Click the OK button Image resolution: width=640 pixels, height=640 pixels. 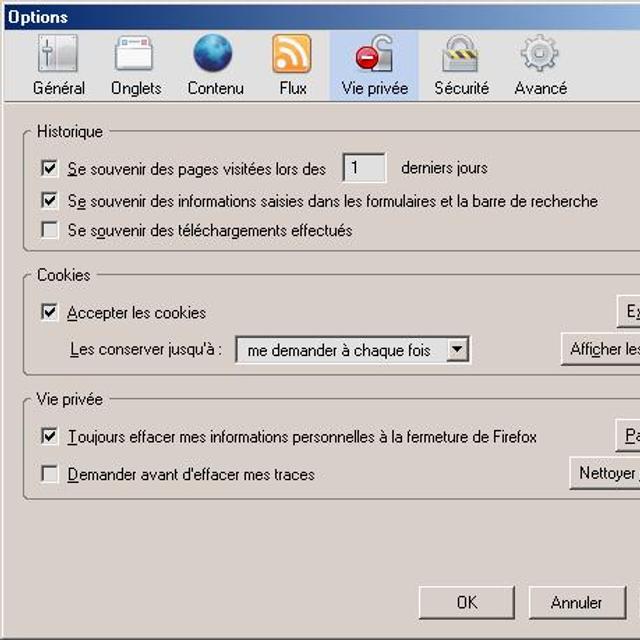pyautogui.click(x=466, y=602)
